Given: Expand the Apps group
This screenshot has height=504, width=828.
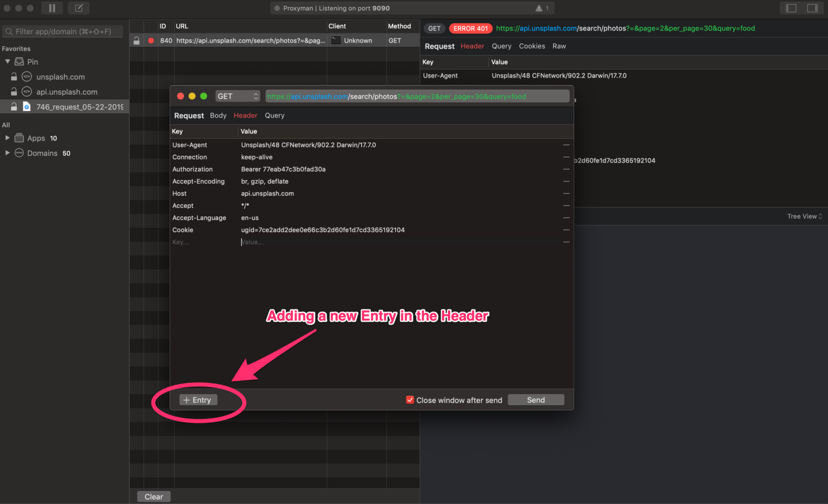Looking at the screenshot, I should click(x=7, y=138).
